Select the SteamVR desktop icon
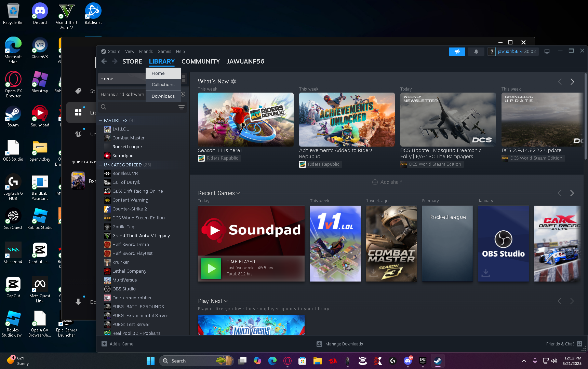Viewport: 588px width, 369px height. (40, 48)
